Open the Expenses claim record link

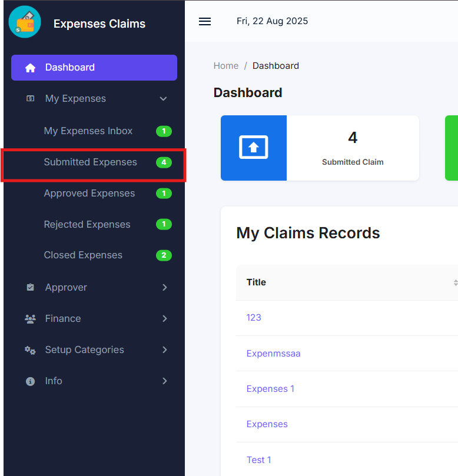pos(267,424)
